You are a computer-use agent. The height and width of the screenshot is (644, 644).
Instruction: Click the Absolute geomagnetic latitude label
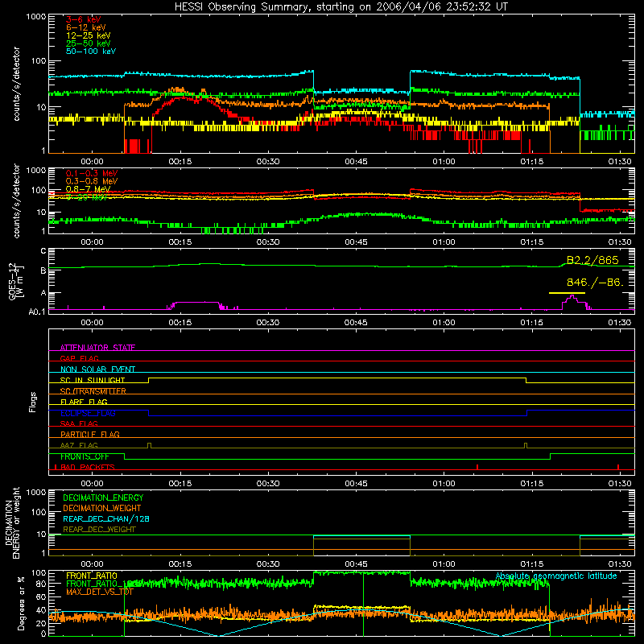(x=556, y=576)
